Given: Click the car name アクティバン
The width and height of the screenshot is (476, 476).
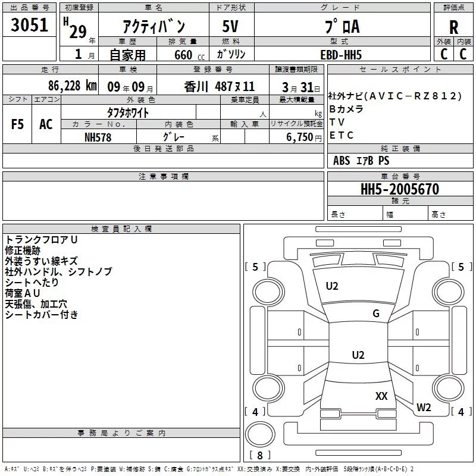Looking at the screenshot, I should click(x=154, y=26).
